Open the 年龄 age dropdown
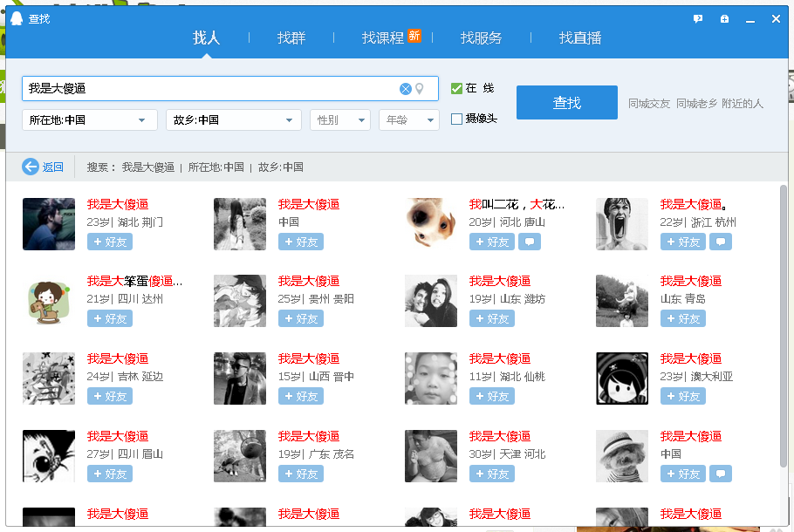This screenshot has width=794, height=532. [408, 120]
